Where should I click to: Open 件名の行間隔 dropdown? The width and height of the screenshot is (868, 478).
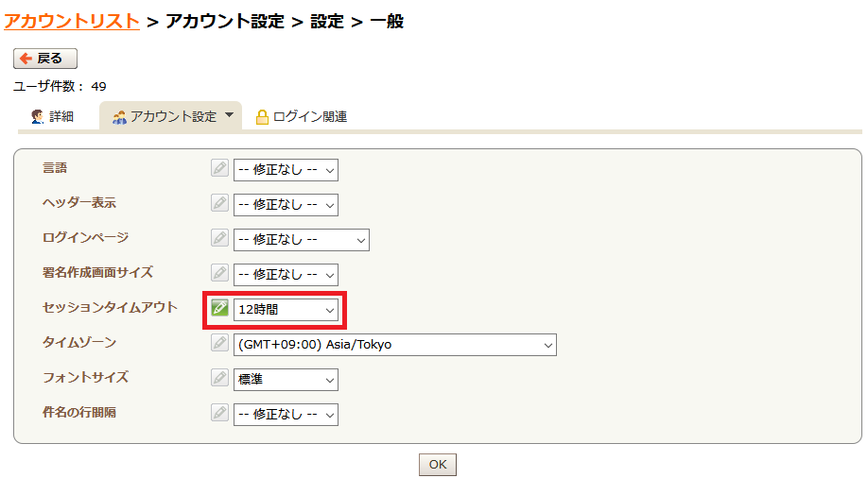(286, 414)
